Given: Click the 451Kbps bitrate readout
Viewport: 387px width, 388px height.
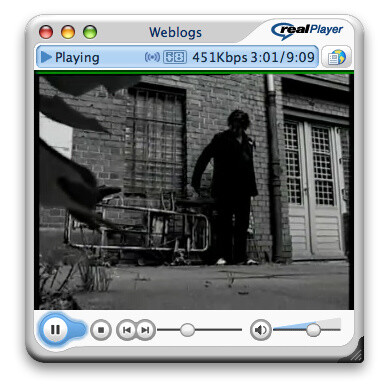Looking at the screenshot, I should tap(219, 57).
